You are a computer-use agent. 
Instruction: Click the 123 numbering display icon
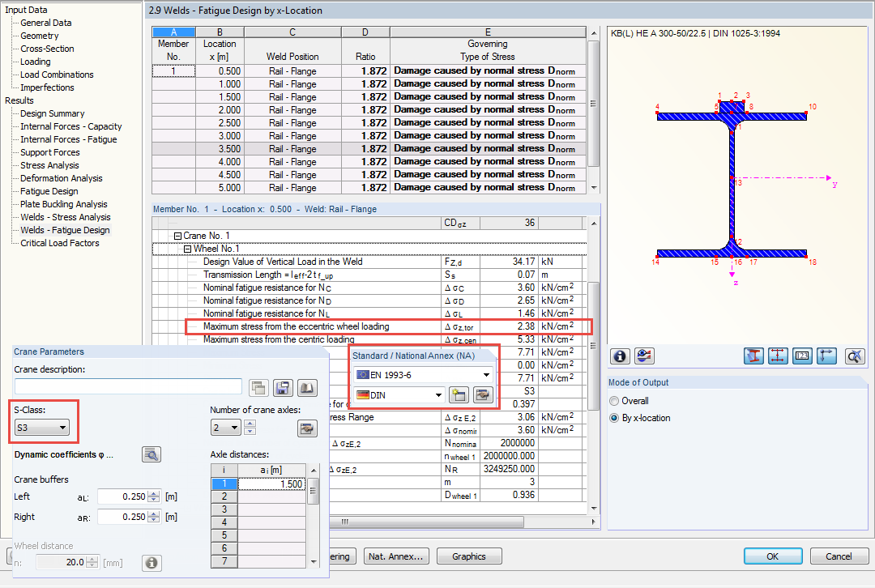pos(802,356)
